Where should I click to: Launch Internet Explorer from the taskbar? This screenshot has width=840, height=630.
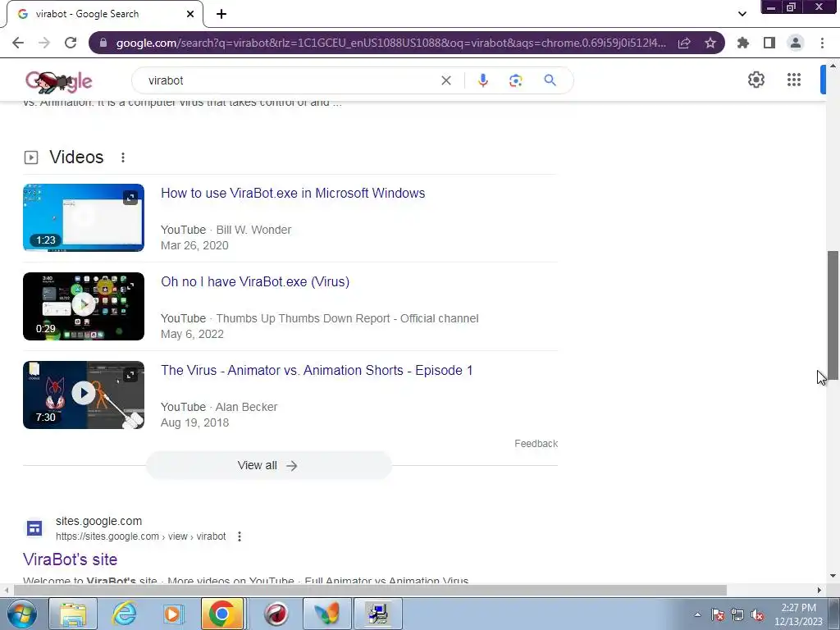pos(124,614)
